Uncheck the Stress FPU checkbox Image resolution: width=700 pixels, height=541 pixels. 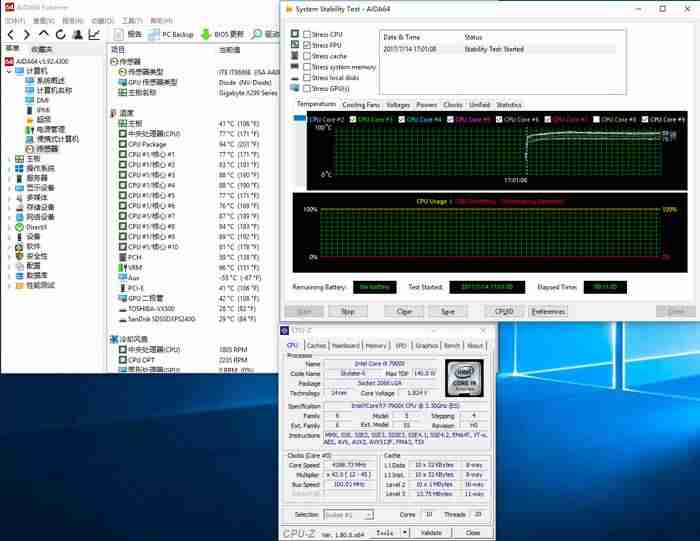pos(307,45)
